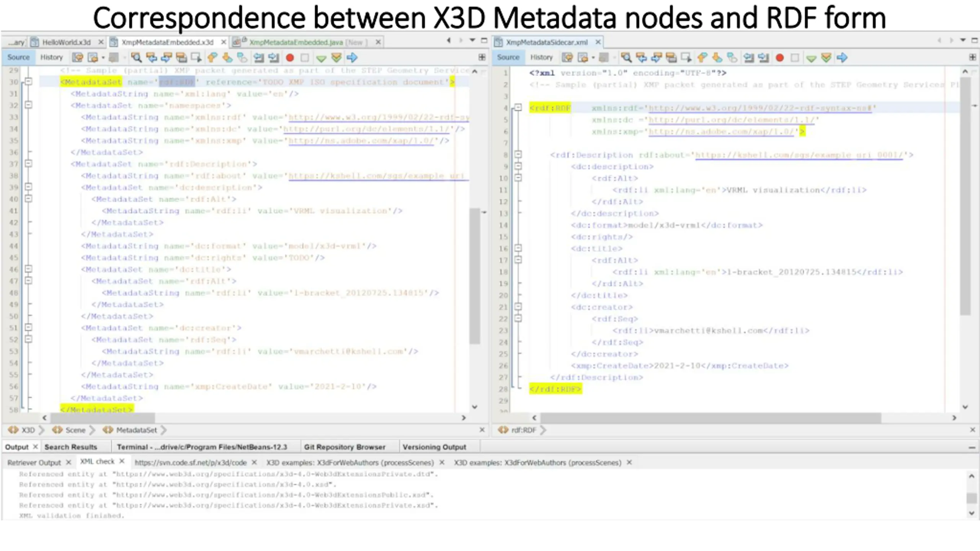Click Find Next Occurrence in left editor toolbar
The width and height of the screenshot is (980, 551).
tap(167, 57)
